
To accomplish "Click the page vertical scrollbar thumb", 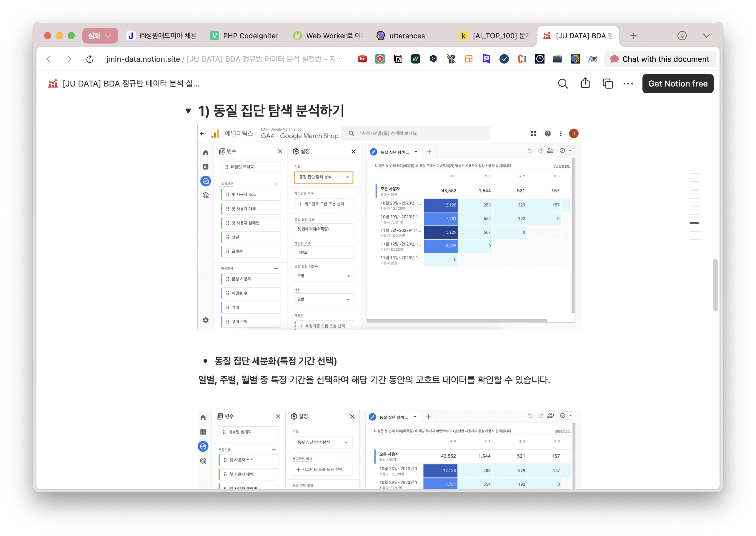I will point(715,285).
